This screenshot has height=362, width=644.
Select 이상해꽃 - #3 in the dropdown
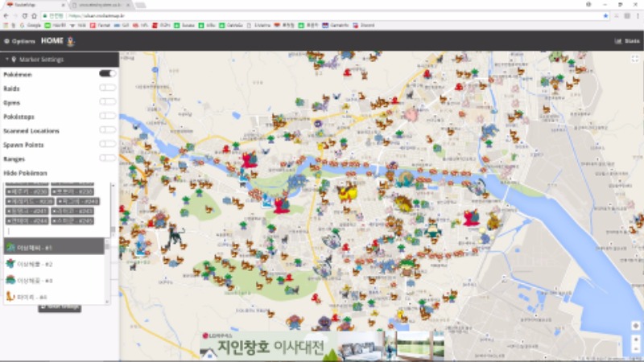pyautogui.click(x=54, y=280)
